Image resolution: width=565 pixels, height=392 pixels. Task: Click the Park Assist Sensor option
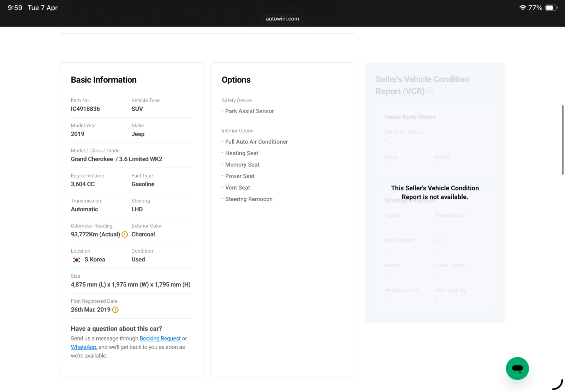249,111
